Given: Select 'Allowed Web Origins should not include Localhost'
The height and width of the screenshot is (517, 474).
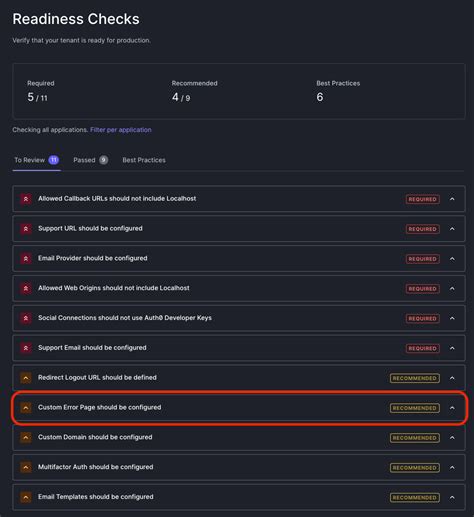Looking at the screenshot, I should point(114,288).
